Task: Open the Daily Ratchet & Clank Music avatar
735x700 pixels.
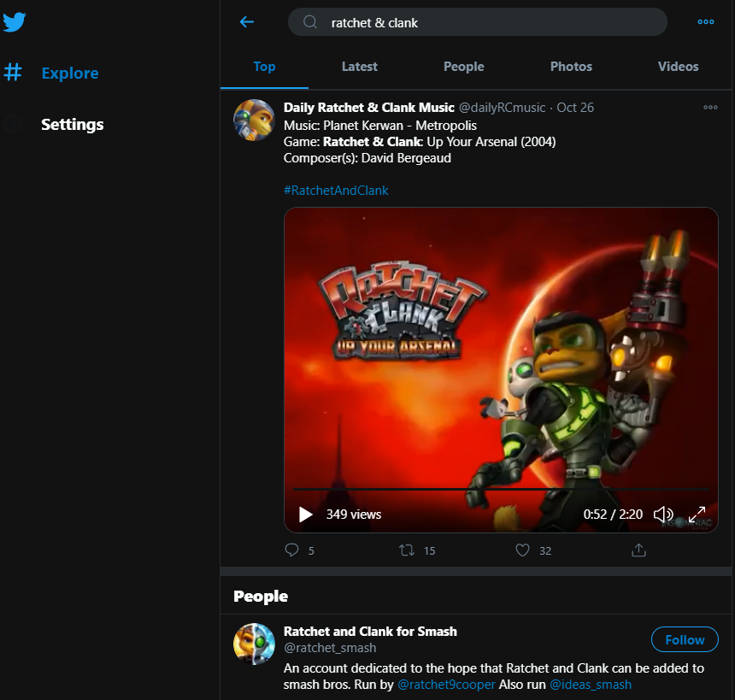Action: click(x=254, y=121)
